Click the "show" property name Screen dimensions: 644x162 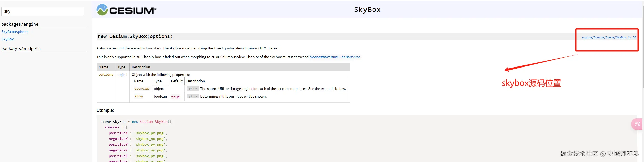139,96
